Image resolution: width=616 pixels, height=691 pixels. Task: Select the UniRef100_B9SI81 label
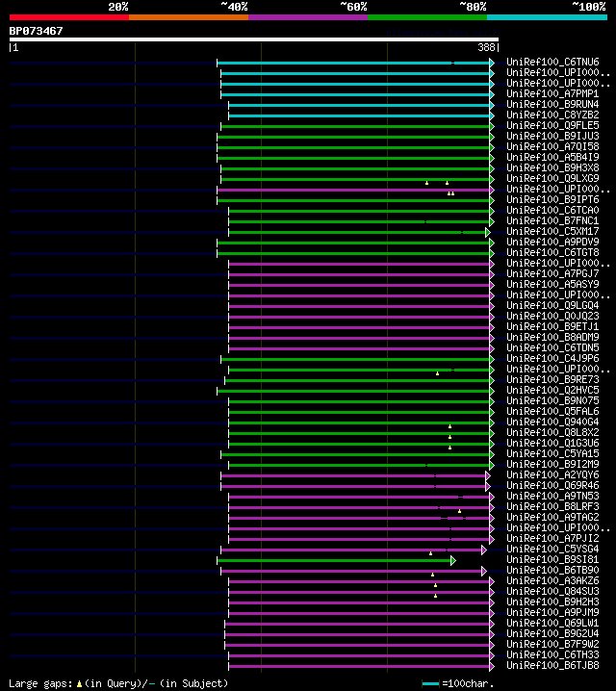pos(552,559)
